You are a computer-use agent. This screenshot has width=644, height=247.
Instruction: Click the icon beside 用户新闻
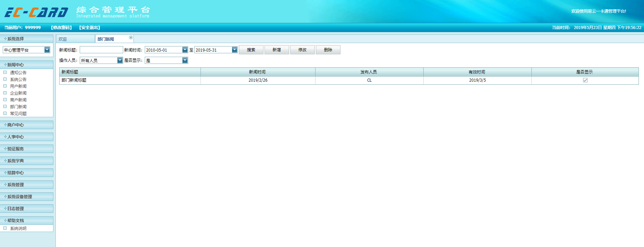[x=5, y=86]
